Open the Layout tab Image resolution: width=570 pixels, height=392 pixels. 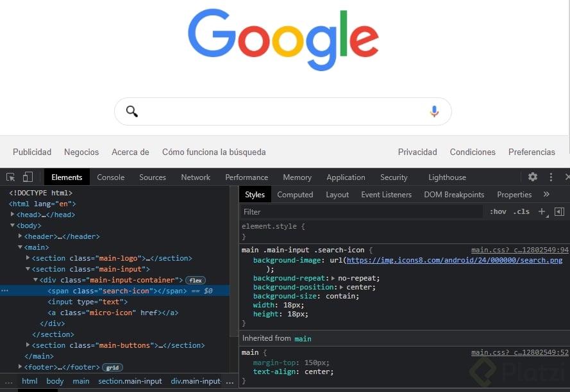pyautogui.click(x=337, y=195)
